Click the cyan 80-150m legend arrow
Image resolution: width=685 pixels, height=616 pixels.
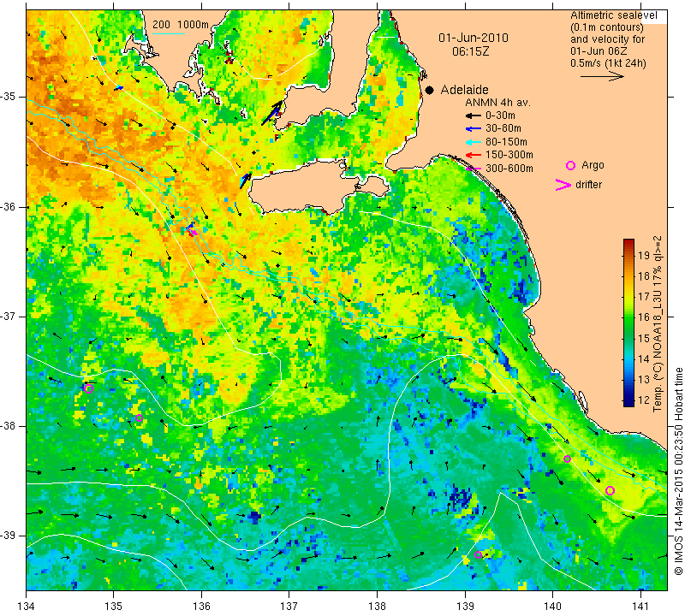474,142
